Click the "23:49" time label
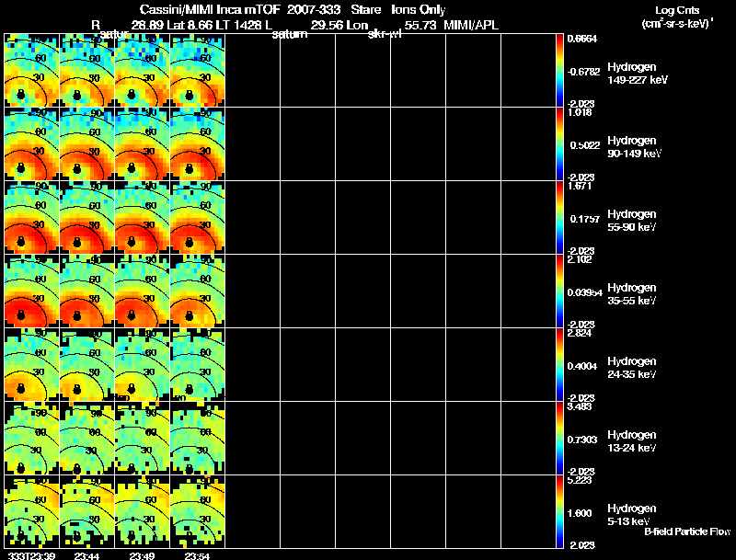The width and height of the screenshot is (736, 560). [x=142, y=555]
